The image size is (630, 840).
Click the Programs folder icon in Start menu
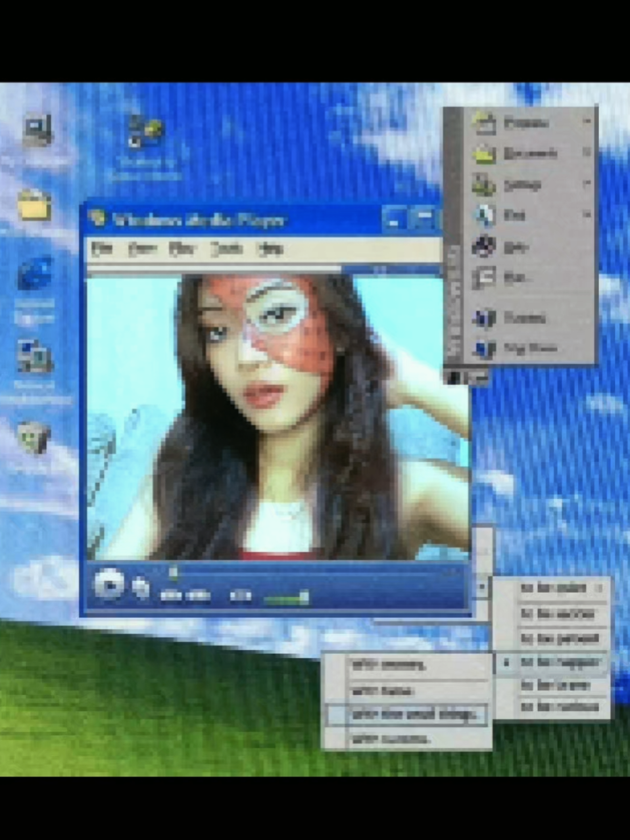[x=485, y=124]
